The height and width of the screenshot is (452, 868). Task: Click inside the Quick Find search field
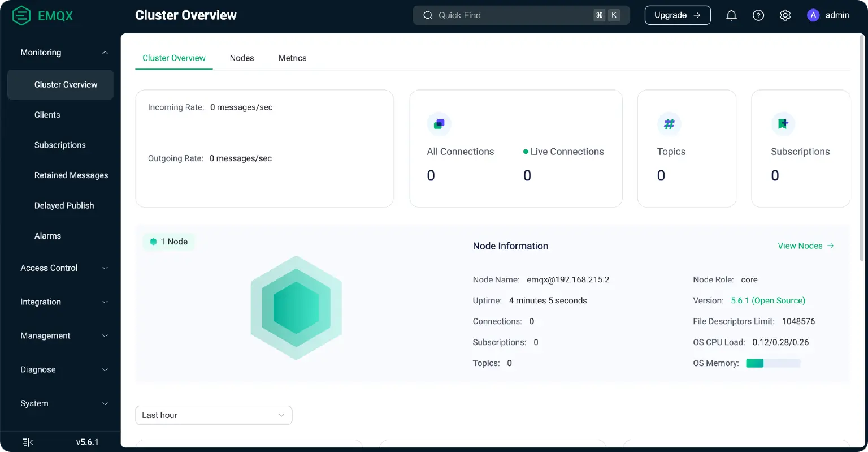click(x=509, y=15)
